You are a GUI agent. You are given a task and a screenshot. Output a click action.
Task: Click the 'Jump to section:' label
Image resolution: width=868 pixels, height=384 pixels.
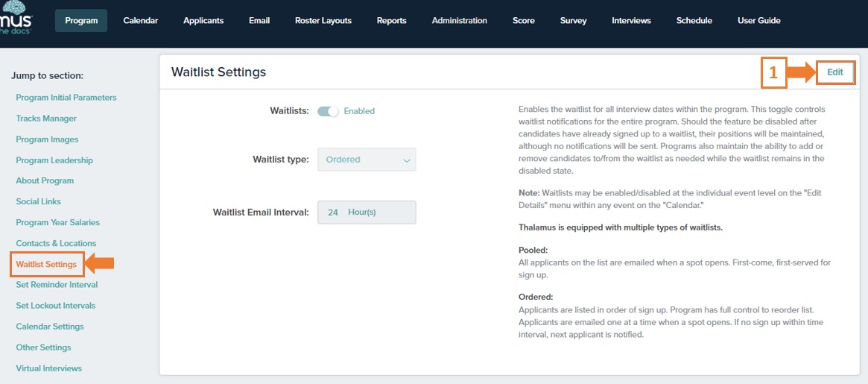coord(47,76)
